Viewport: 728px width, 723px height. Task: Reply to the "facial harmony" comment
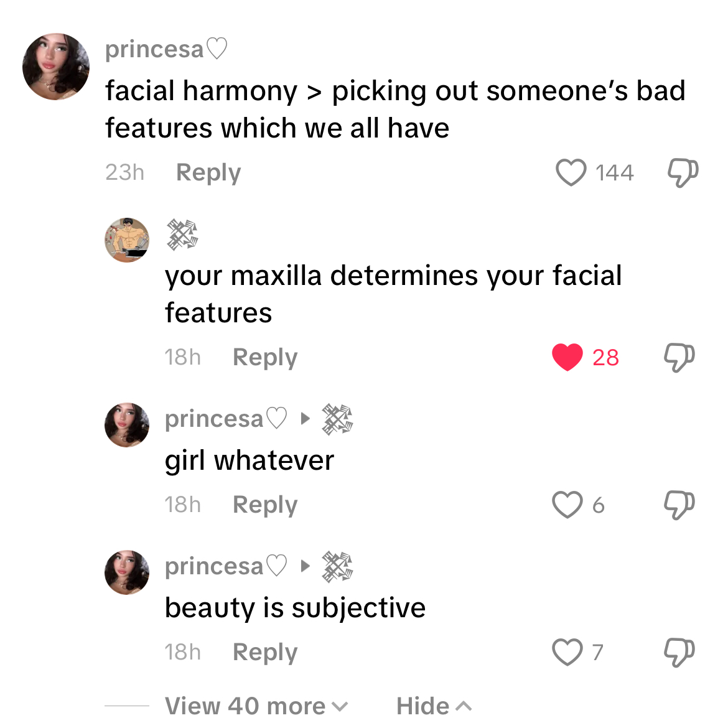(208, 172)
